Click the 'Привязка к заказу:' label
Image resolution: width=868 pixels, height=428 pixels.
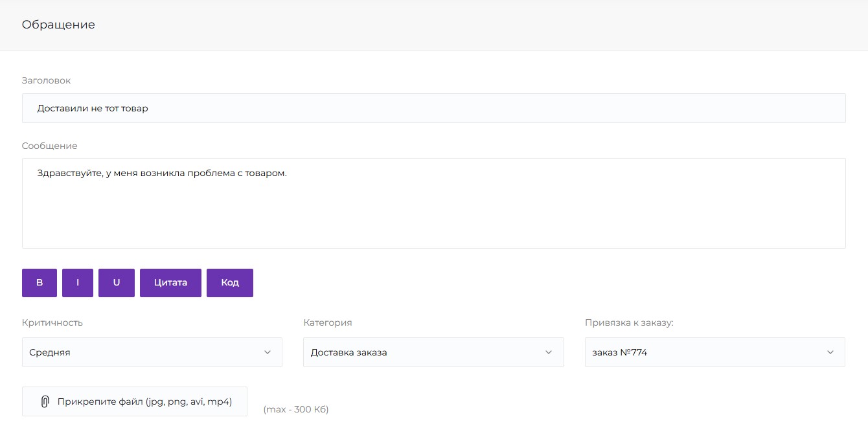(x=629, y=322)
